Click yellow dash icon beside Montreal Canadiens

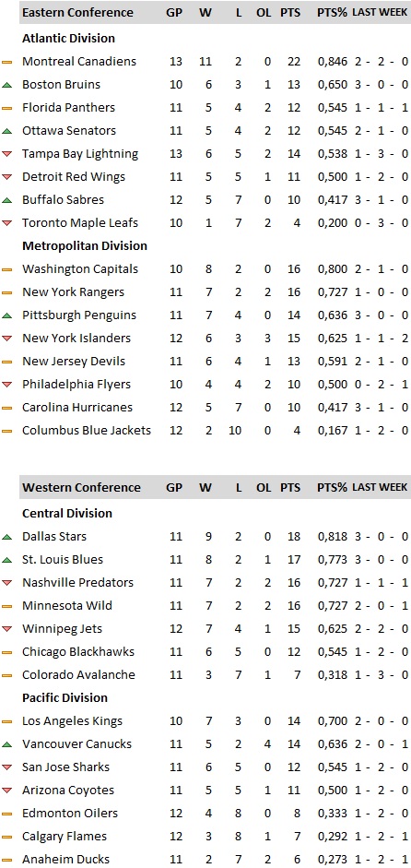click(x=6, y=62)
